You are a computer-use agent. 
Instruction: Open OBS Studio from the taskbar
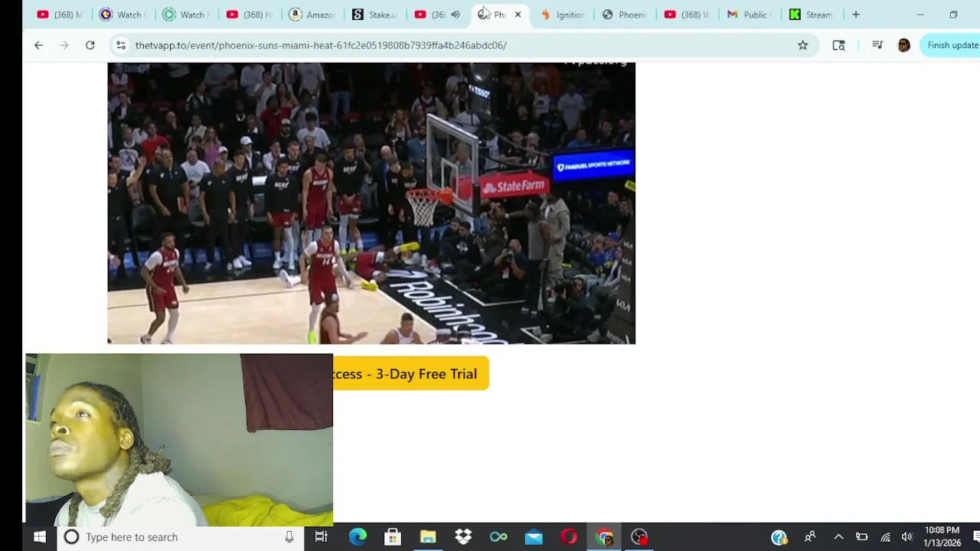point(640,537)
